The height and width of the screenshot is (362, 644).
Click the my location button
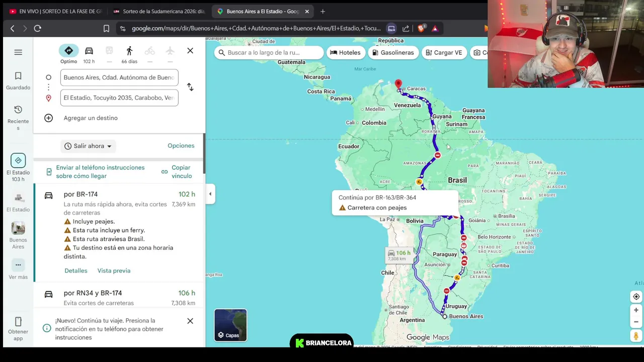[636, 297]
